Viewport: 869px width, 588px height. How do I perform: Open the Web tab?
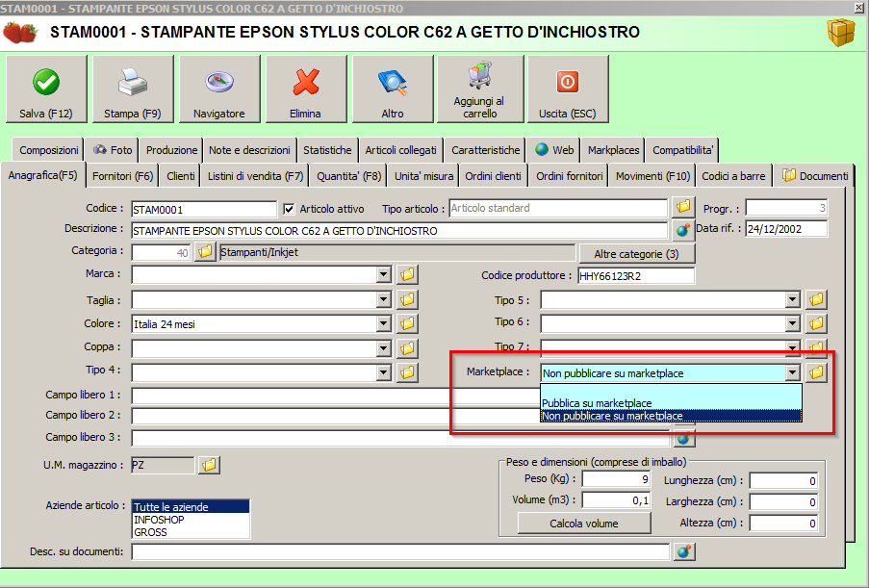[x=554, y=149]
